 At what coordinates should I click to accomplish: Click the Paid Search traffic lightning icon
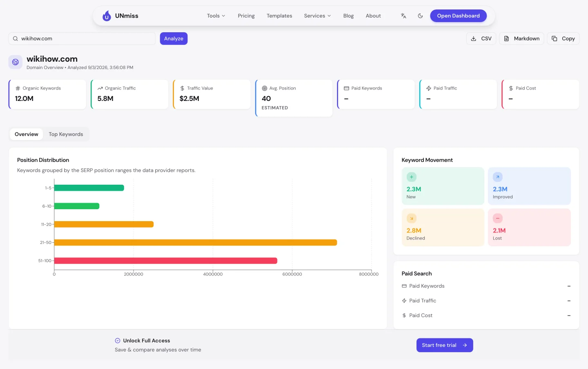(x=404, y=301)
